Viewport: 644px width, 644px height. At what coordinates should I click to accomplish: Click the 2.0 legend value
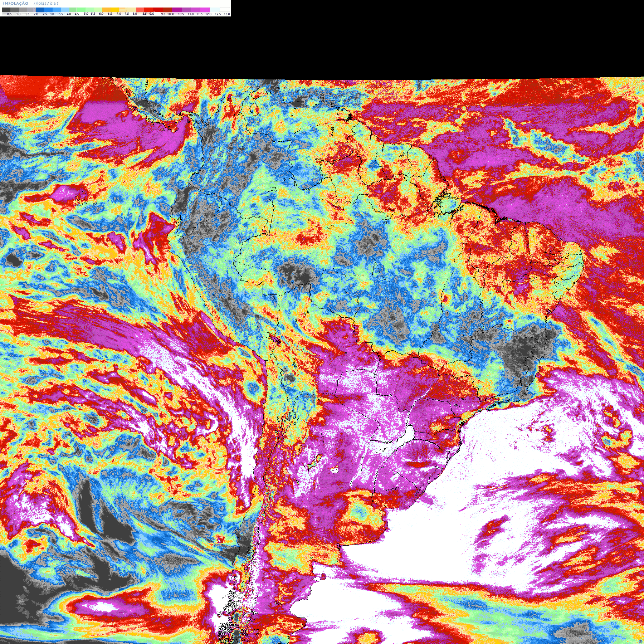point(36,14)
